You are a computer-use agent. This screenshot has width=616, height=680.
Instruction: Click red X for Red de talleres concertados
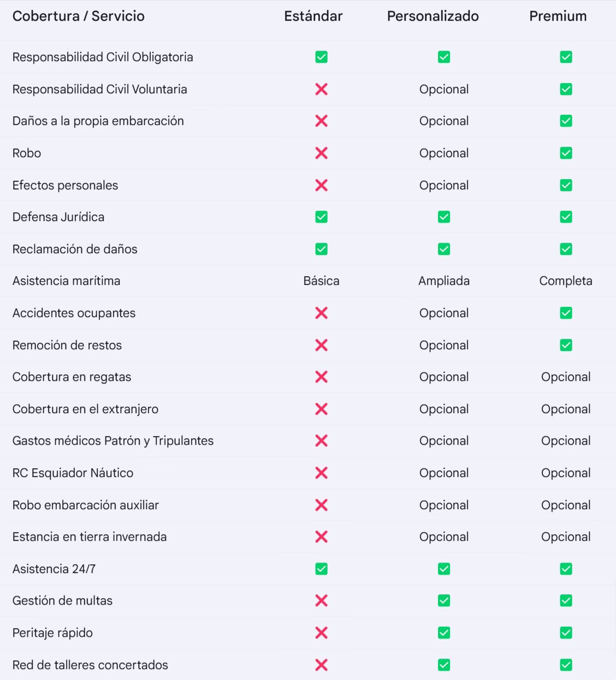point(322,665)
